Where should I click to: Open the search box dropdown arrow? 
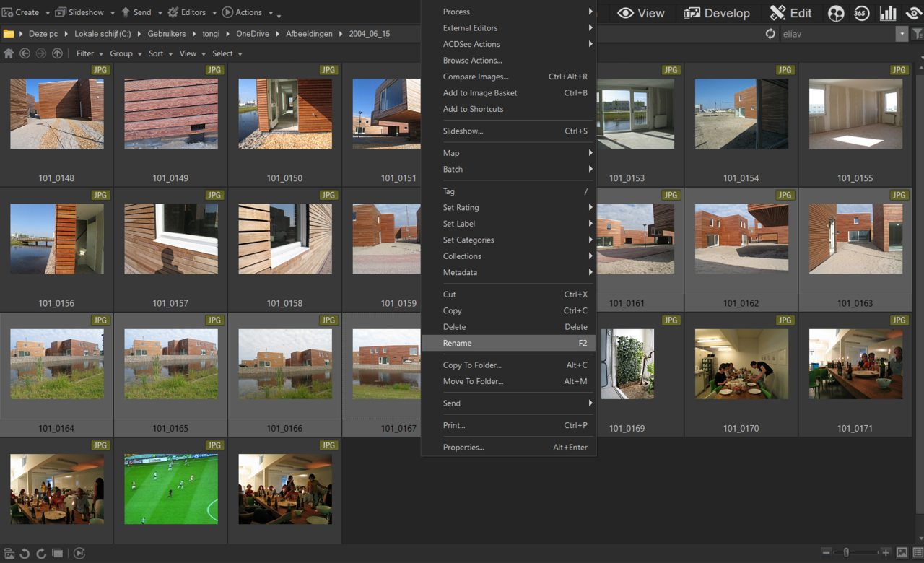click(902, 34)
